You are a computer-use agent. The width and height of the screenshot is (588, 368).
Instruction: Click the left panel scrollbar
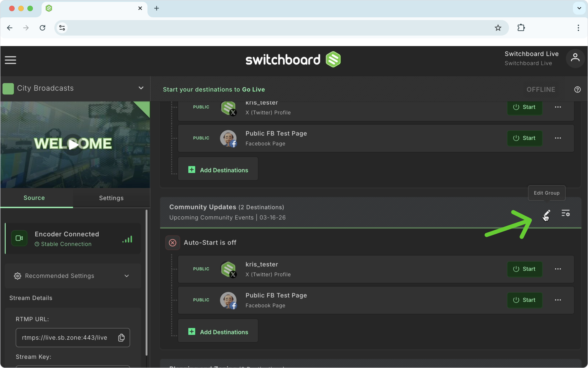tap(146, 282)
